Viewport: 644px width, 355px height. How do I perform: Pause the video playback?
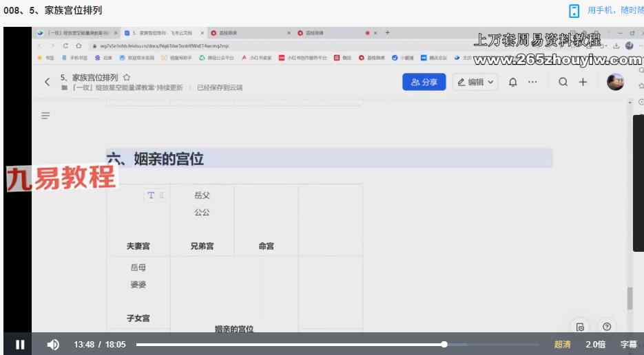point(20,345)
